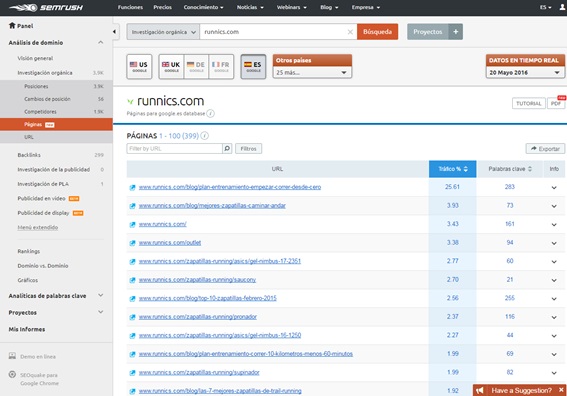Open external link icon for pronador row
Image resolution: width=567 pixels, height=396 pixels.
tap(132, 317)
